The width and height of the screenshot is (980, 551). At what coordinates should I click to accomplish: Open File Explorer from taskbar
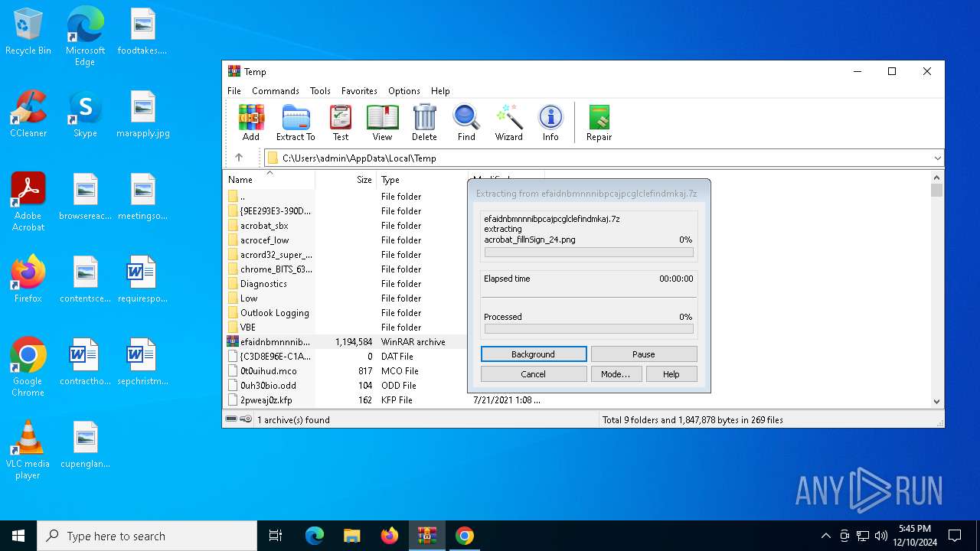352,536
